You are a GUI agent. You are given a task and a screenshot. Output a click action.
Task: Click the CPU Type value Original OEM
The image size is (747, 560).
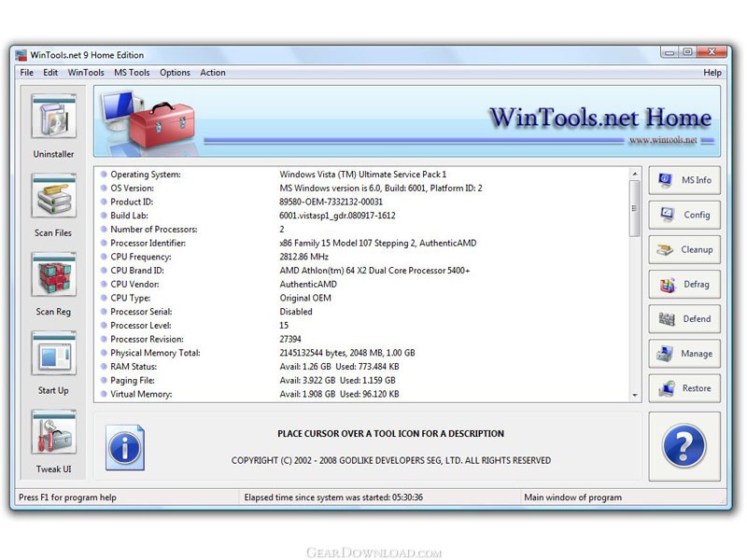(305, 298)
